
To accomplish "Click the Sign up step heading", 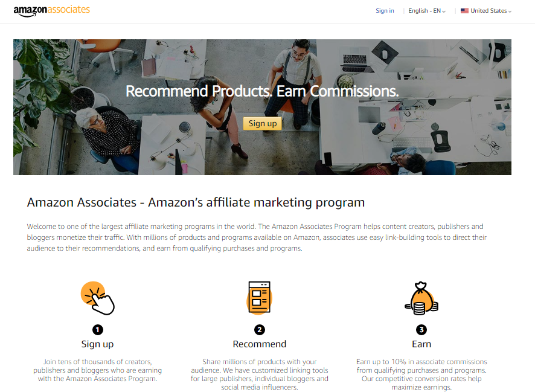I will 98,344.
